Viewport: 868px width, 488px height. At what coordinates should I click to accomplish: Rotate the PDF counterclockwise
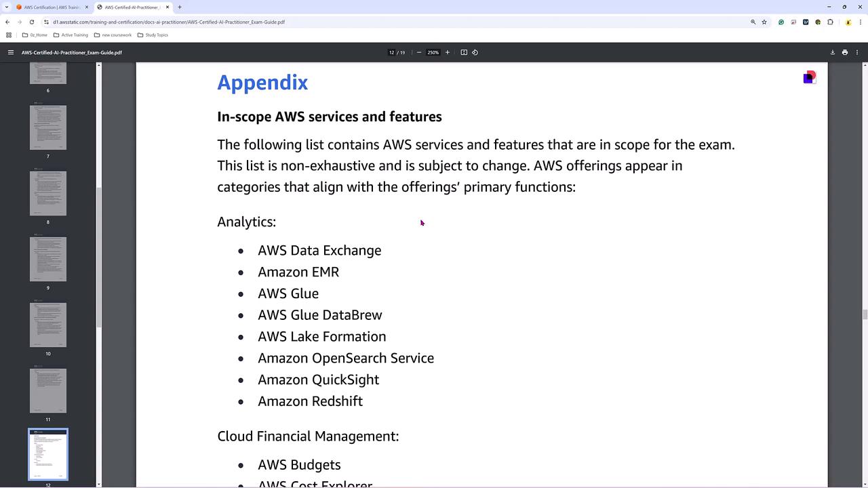tap(475, 52)
